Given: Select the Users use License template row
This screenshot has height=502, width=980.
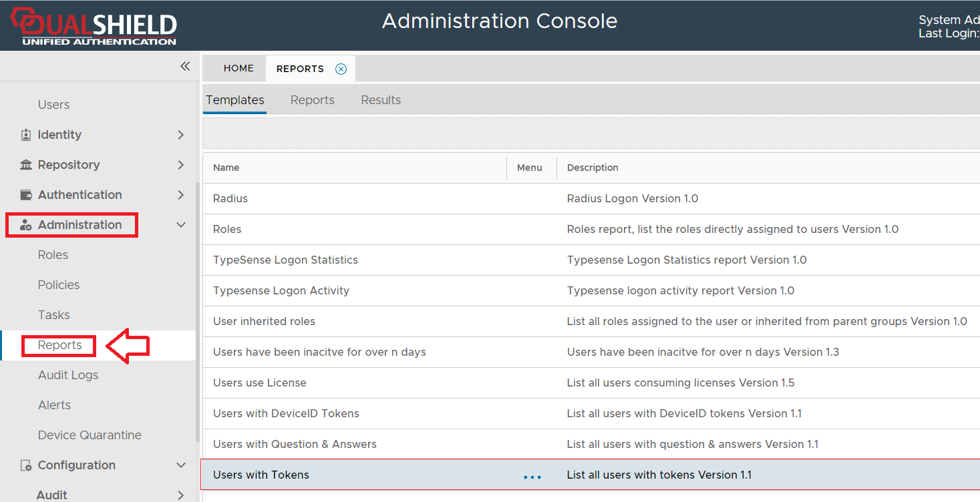Looking at the screenshot, I should tap(259, 383).
